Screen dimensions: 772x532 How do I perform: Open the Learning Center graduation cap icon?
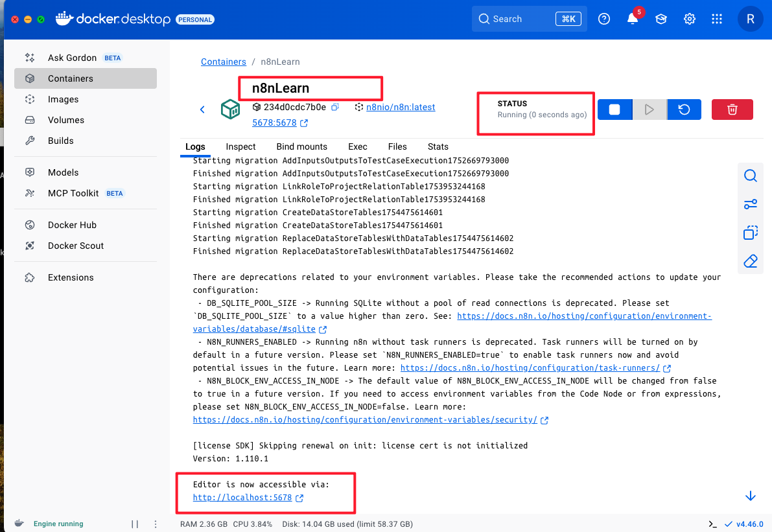pyautogui.click(x=661, y=19)
